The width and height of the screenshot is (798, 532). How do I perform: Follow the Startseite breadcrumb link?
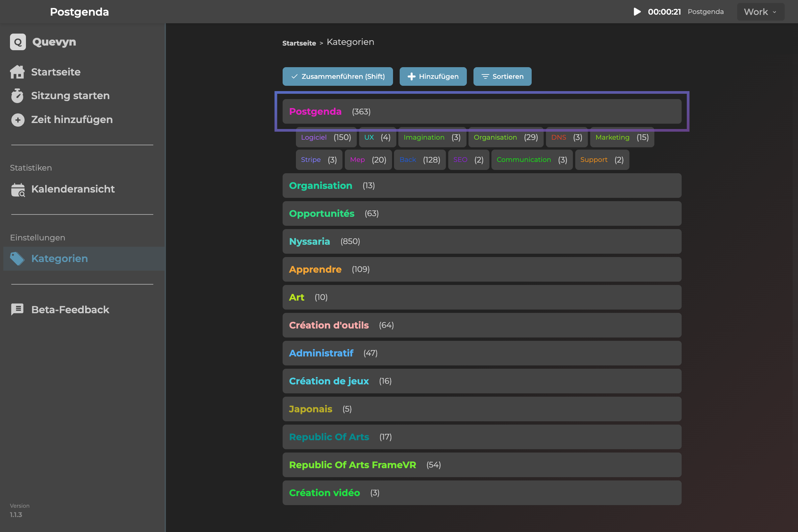click(x=299, y=43)
